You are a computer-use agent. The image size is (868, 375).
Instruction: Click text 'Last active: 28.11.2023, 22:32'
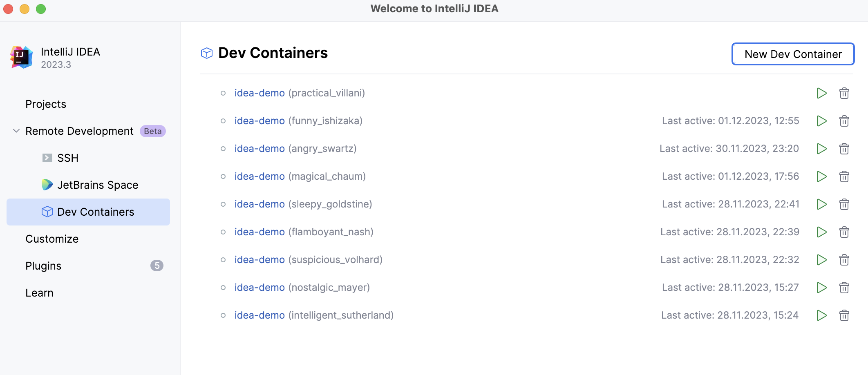[730, 260]
